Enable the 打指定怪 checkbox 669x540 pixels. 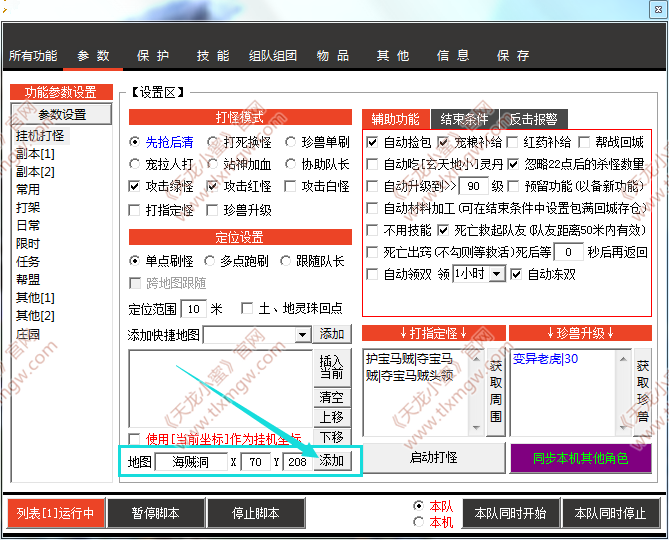coord(134,210)
